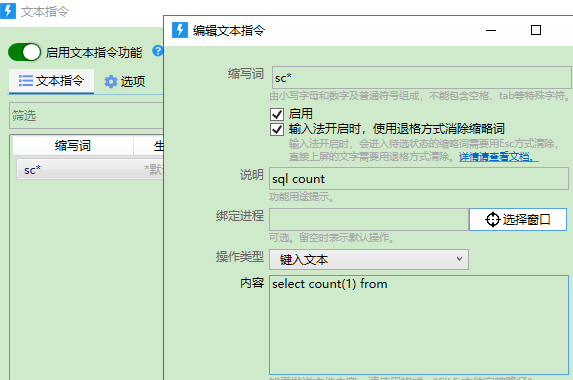Image resolution: width=573 pixels, height=380 pixels.
Task: Open the 详情请查看文档 link
Action: click(x=498, y=157)
